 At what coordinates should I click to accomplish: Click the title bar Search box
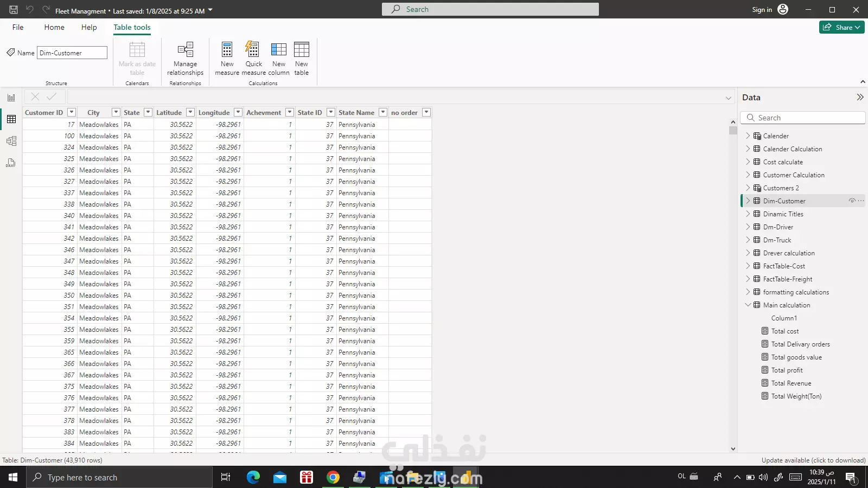coord(490,9)
